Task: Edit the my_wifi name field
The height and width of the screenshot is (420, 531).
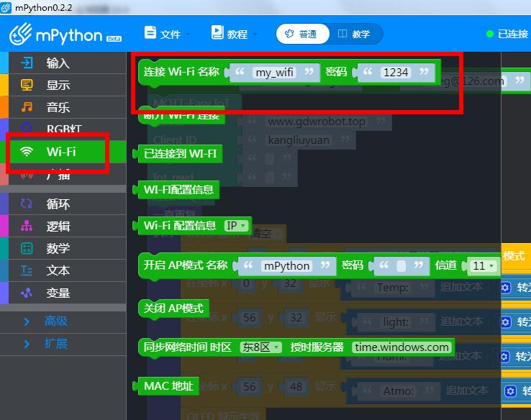Action: [x=274, y=73]
